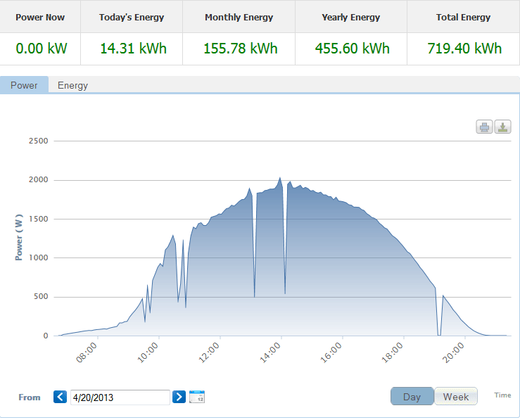Click the 500 y-axis label
Screen dimensions: 520x420
[x=41, y=297]
